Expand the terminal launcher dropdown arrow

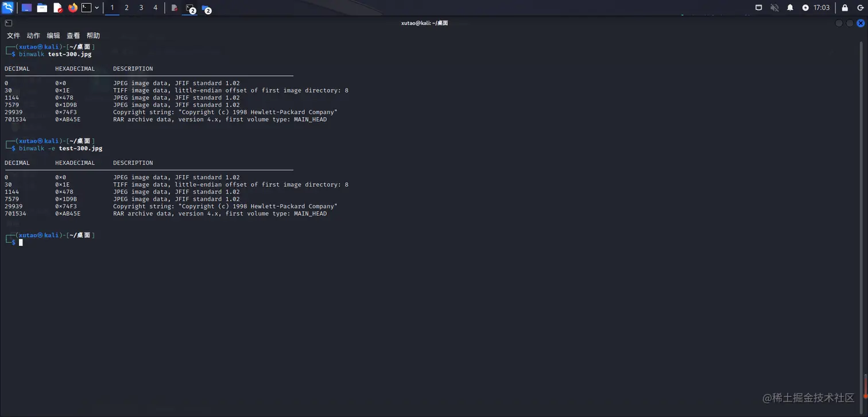click(96, 7)
